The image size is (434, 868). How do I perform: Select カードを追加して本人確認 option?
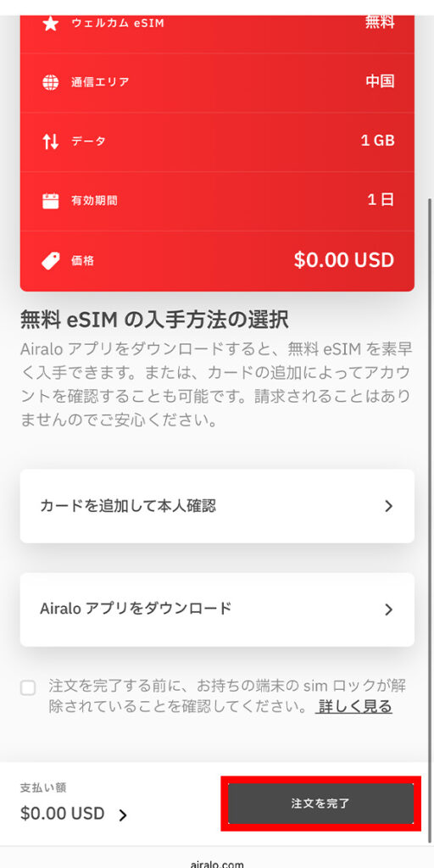click(217, 506)
